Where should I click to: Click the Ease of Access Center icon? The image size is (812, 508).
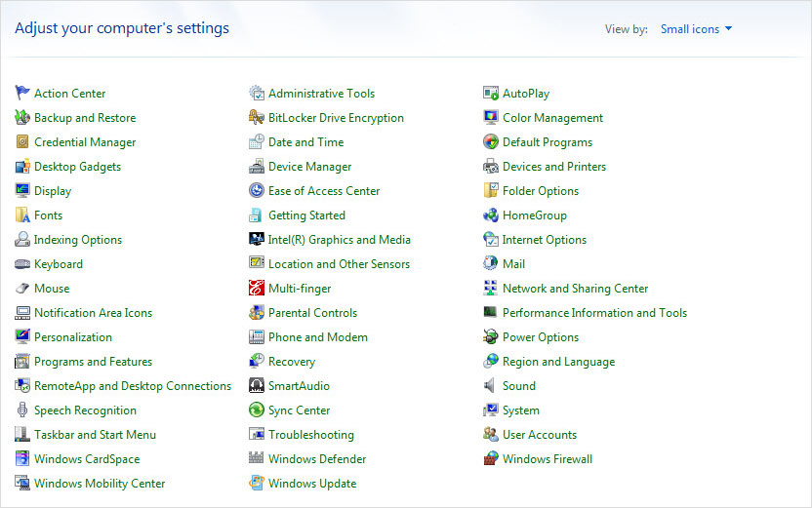pyautogui.click(x=257, y=190)
